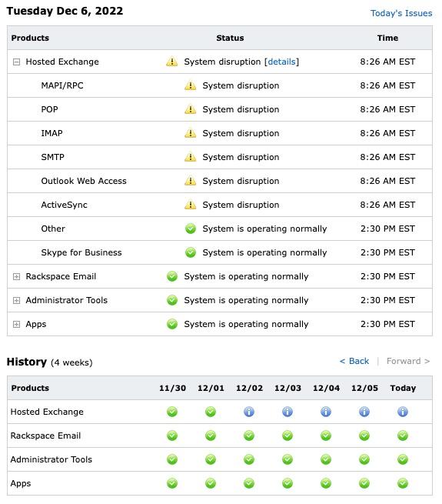Click the ActiveSync service row label
The height and width of the screenshot is (504, 442).
click(65, 205)
